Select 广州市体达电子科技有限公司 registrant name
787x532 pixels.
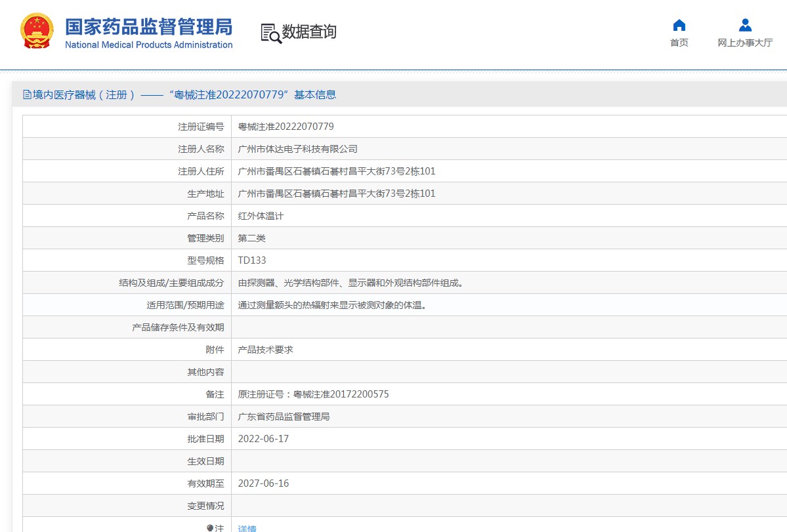point(297,149)
